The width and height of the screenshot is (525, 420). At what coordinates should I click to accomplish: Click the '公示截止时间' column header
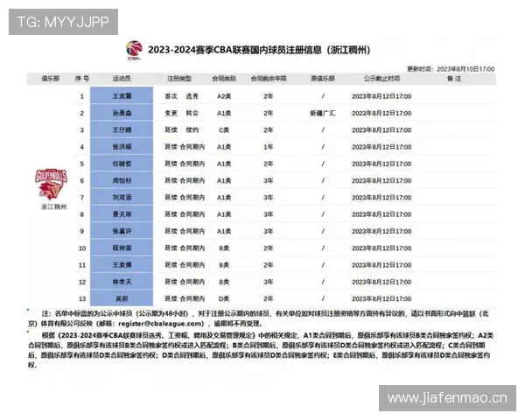[381, 79]
